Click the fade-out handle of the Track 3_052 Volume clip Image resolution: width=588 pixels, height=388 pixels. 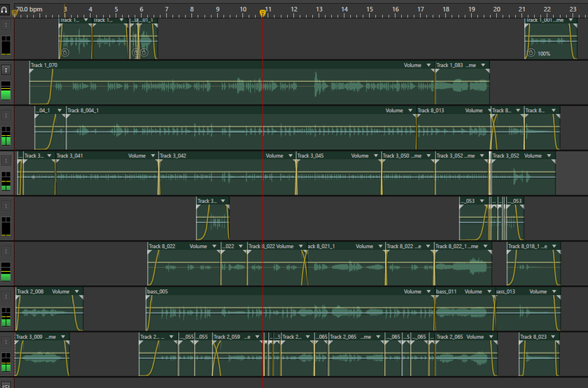coord(553,161)
